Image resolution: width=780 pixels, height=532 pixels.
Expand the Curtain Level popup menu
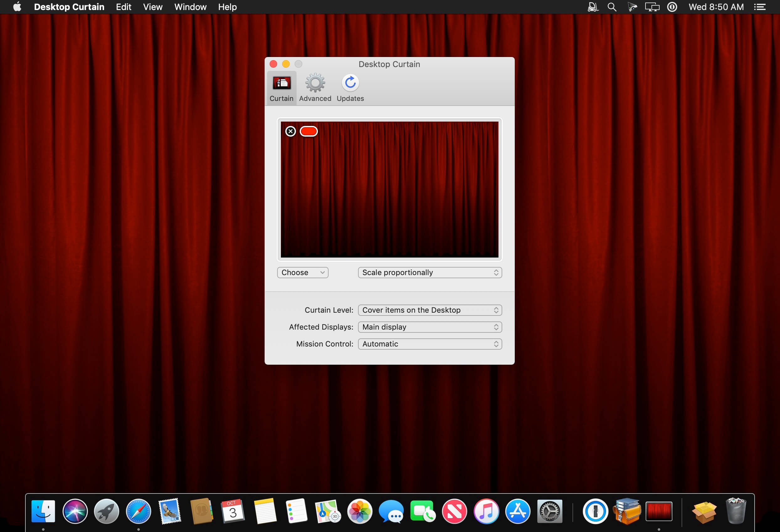(x=430, y=310)
